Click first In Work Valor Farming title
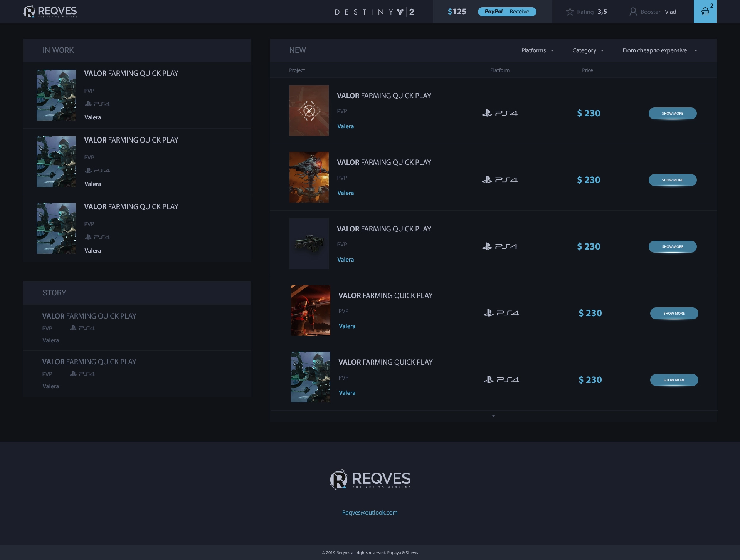 coord(131,74)
